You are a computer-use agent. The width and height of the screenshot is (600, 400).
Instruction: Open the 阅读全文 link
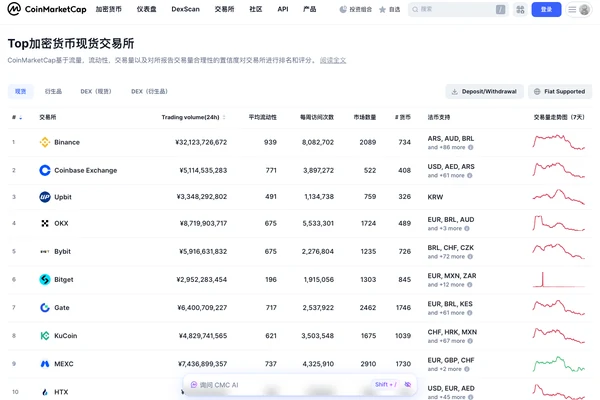pos(333,60)
